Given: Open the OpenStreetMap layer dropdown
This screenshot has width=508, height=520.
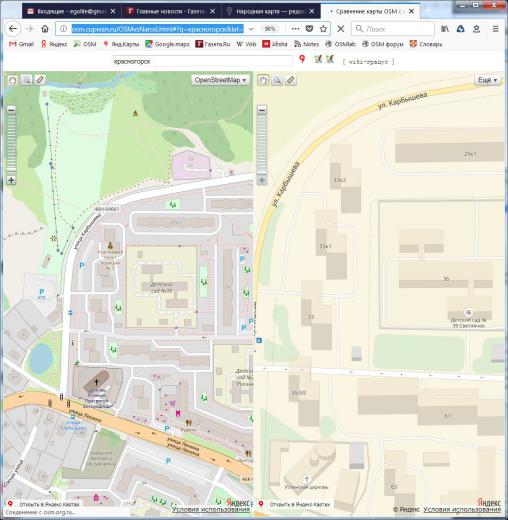Looking at the screenshot, I should click(x=220, y=80).
